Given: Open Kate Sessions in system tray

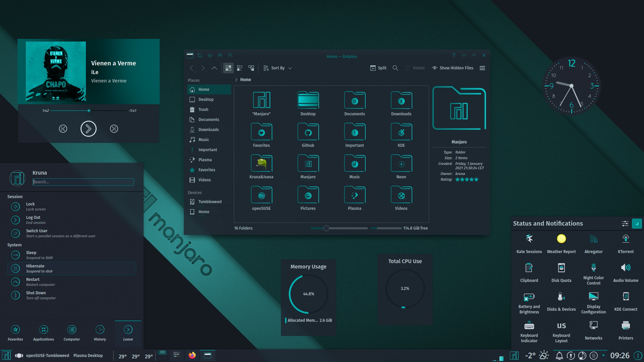Looking at the screenshot, I should 529,244.
